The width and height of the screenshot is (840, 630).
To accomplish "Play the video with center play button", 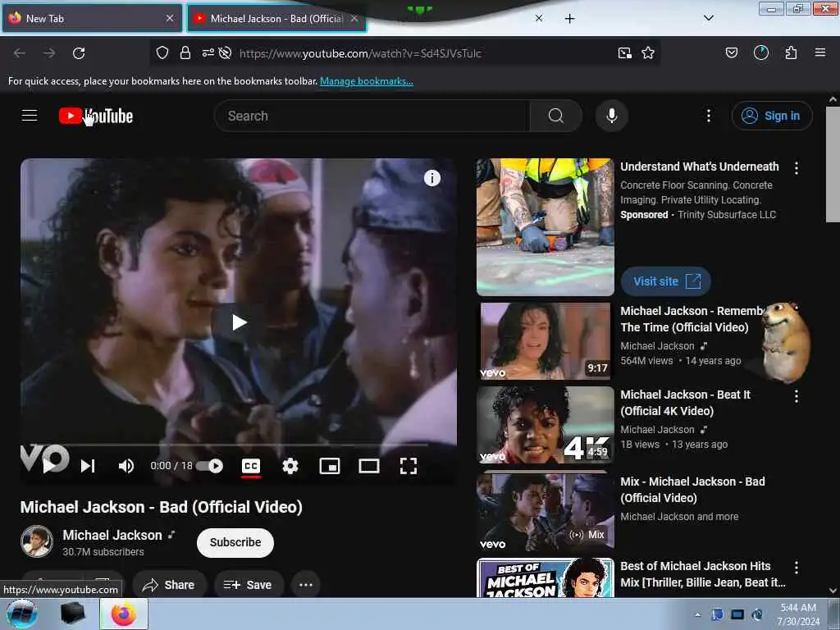I will pos(239,322).
